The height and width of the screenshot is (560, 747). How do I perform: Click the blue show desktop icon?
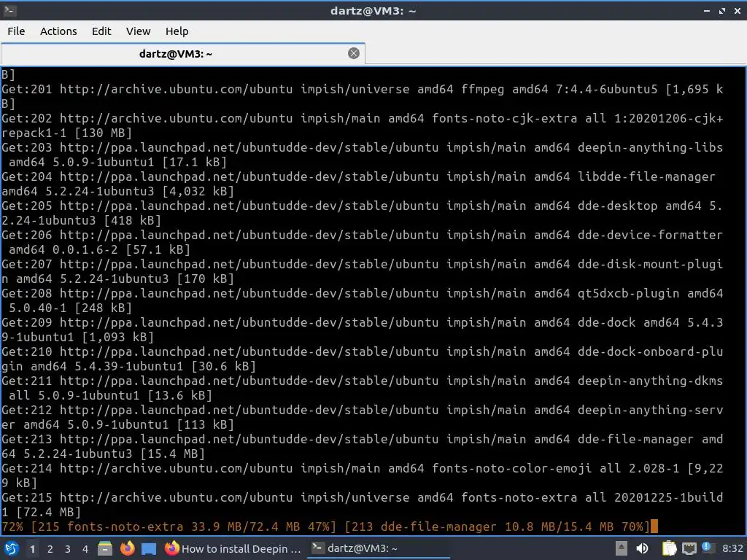point(149,549)
